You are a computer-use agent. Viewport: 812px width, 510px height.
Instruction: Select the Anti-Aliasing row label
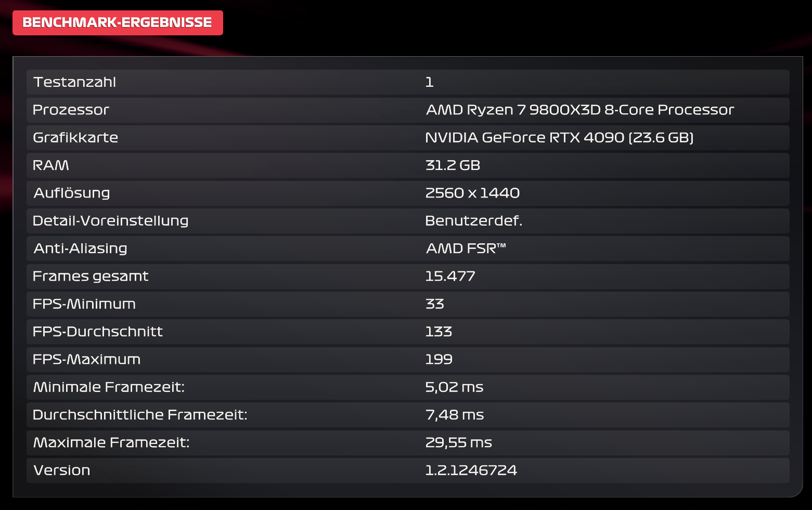80,249
